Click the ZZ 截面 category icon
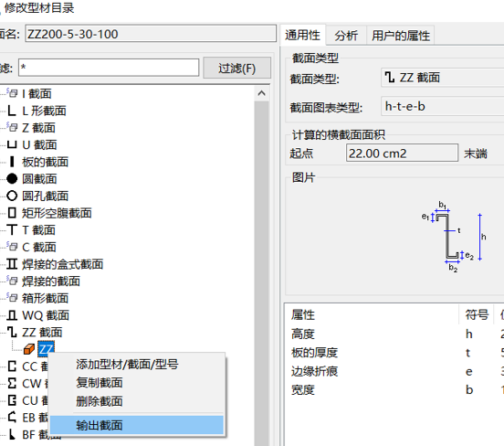Viewport: 504px width, 446px height. click(12, 333)
